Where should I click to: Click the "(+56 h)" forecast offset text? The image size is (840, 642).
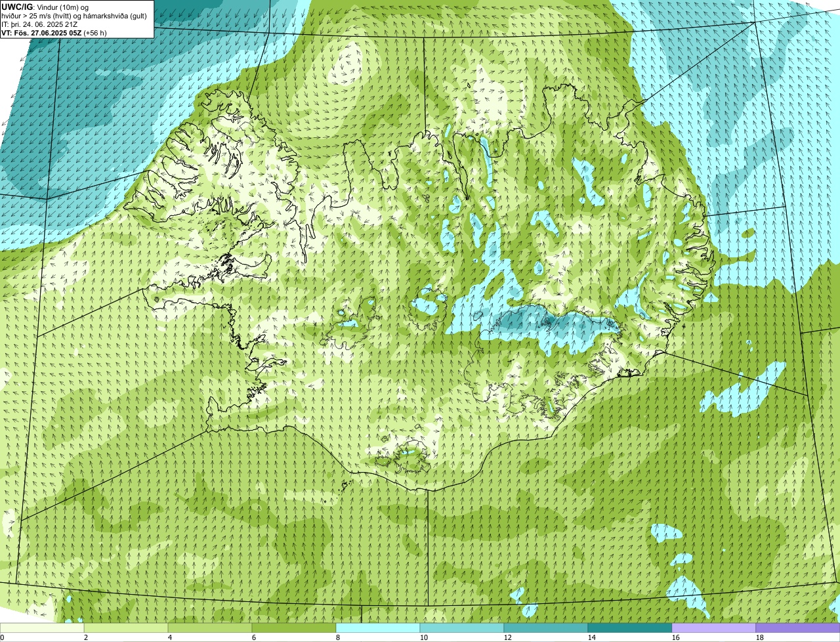[94, 33]
